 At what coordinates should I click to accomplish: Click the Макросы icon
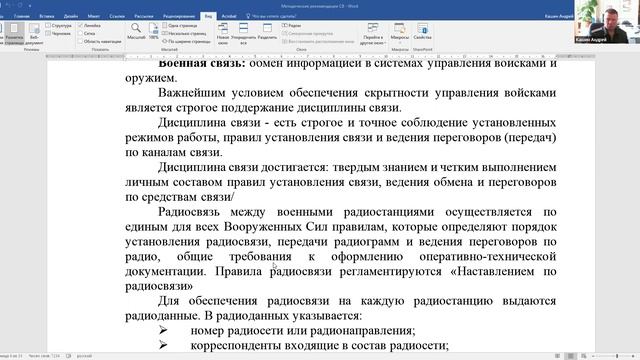[399, 29]
